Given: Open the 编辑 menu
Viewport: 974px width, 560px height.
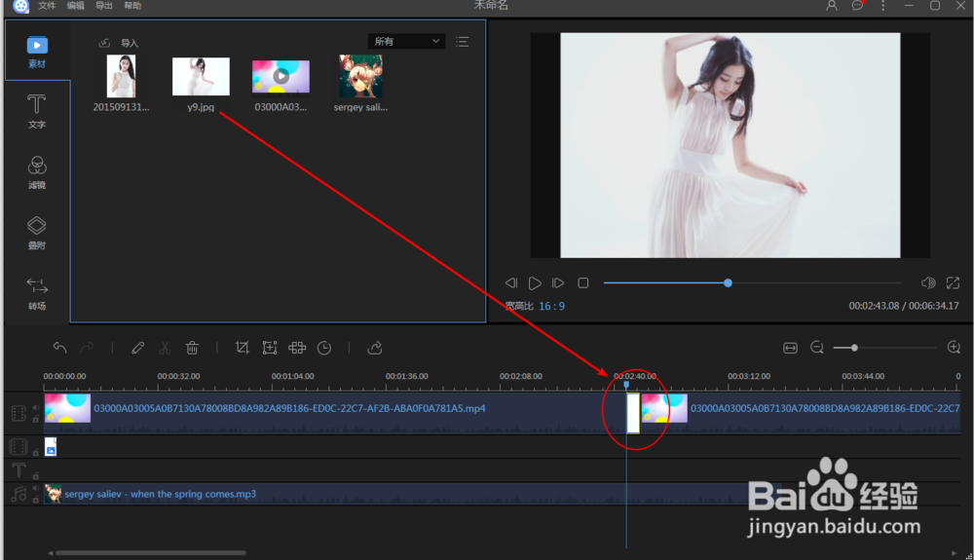Looking at the screenshot, I should 75,6.
